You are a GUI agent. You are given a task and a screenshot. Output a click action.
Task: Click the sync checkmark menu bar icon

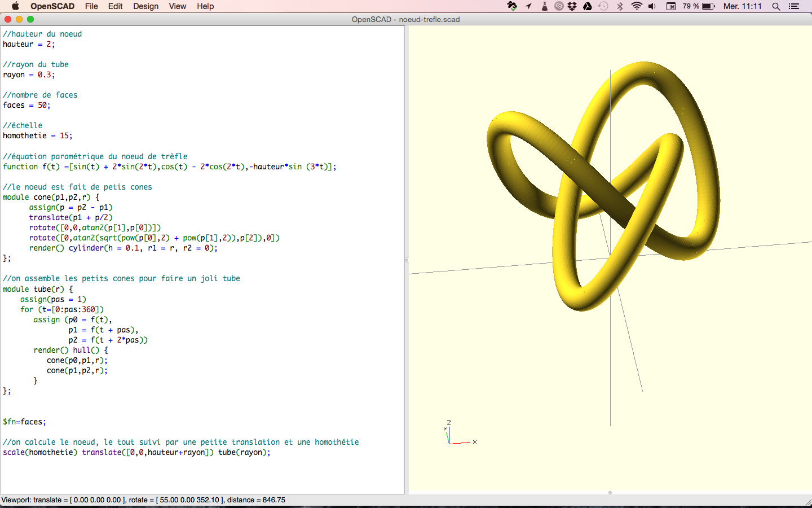[x=512, y=6]
